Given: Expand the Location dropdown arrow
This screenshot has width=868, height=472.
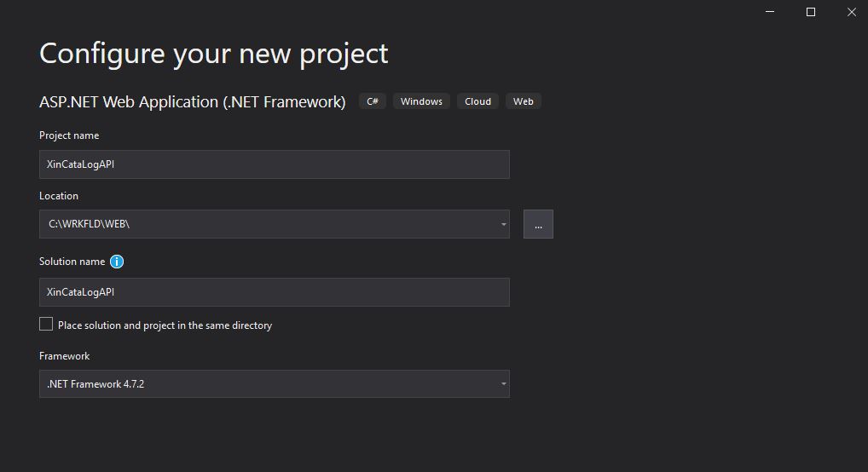Looking at the screenshot, I should [503, 224].
